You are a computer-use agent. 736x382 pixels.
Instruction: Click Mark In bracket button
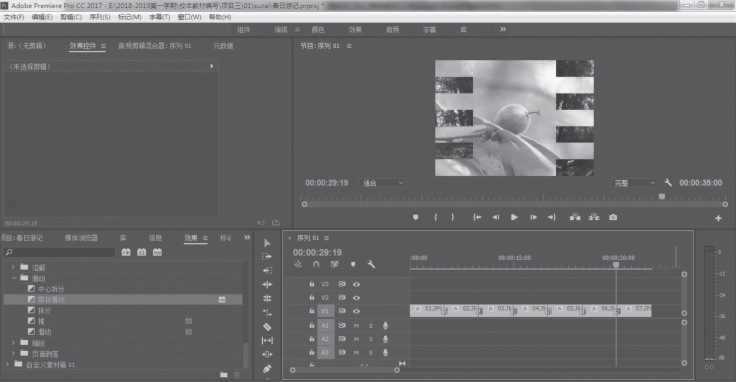(x=436, y=217)
